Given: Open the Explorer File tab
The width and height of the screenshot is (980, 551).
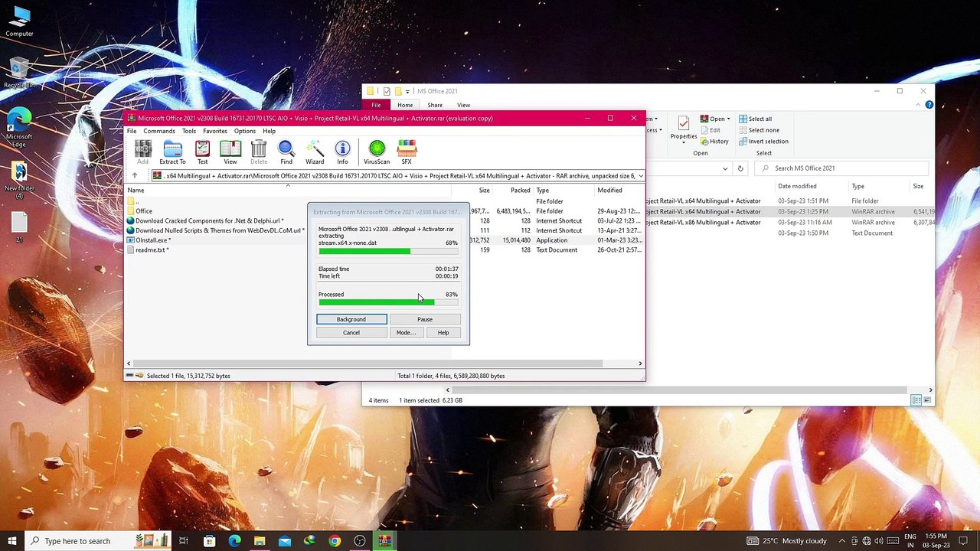Looking at the screenshot, I should [376, 105].
